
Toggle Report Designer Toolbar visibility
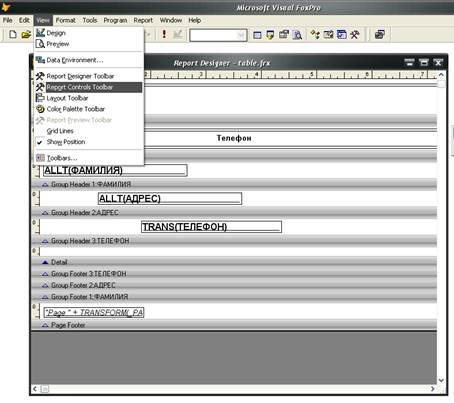(x=89, y=76)
